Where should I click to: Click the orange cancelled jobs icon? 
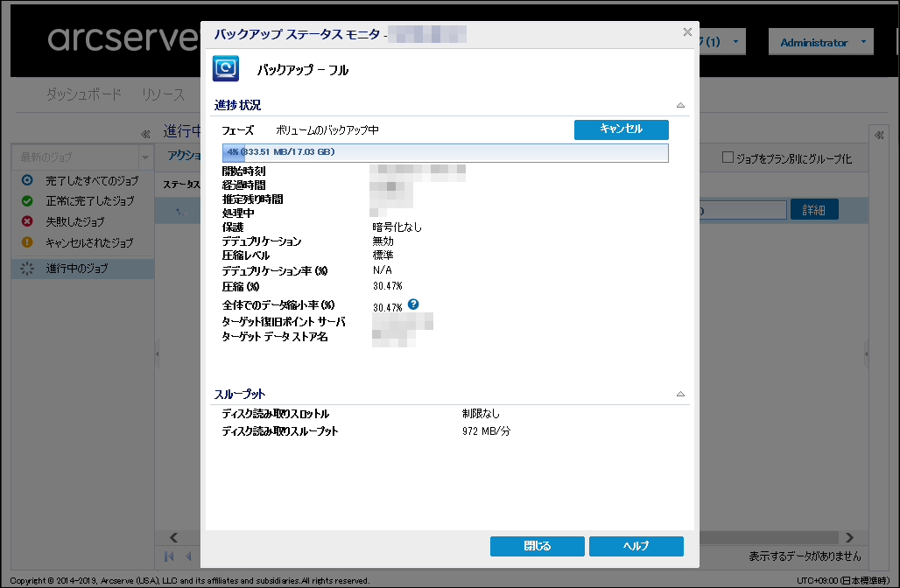click(27, 242)
